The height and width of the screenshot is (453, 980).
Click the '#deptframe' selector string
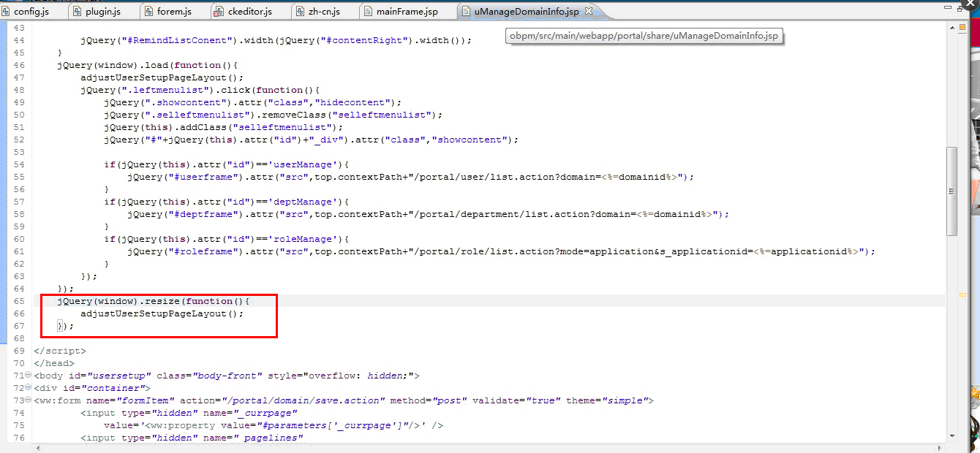coord(204,214)
